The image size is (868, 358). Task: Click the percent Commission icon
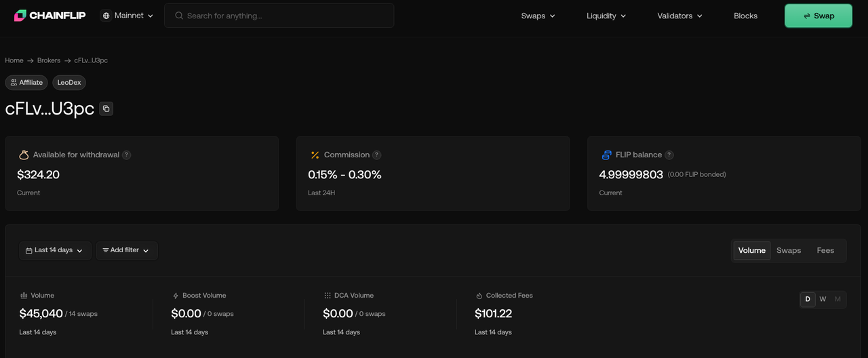tap(315, 155)
